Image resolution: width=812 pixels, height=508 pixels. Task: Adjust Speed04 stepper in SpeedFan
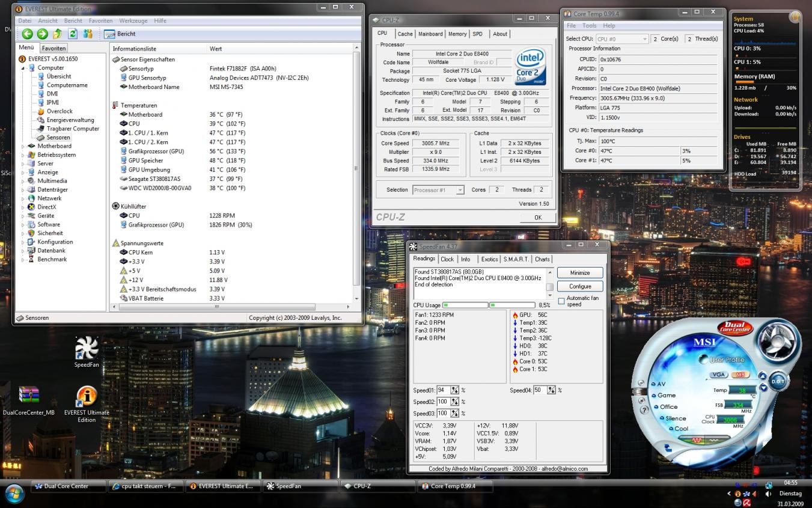click(x=551, y=390)
